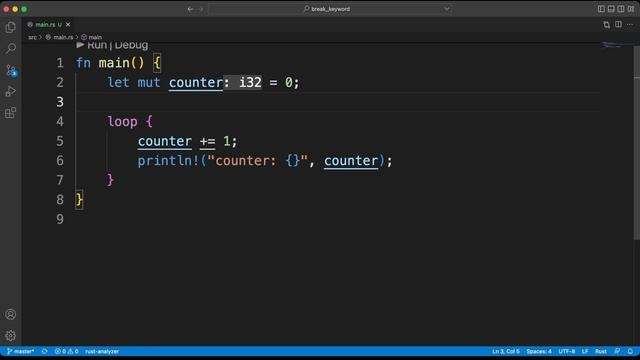Click 'fn' keyword on line 1
Screen dimensions: 640x360
(83, 63)
